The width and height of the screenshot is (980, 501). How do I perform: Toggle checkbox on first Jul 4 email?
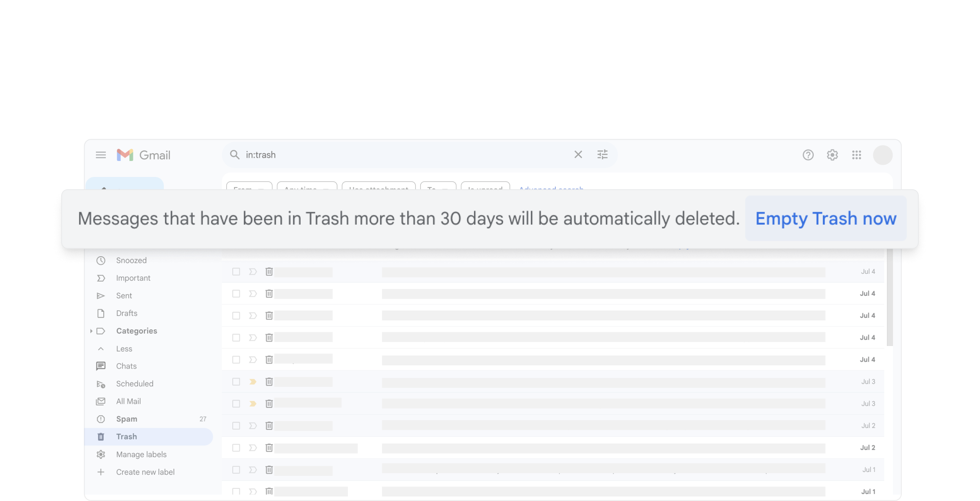236,271
